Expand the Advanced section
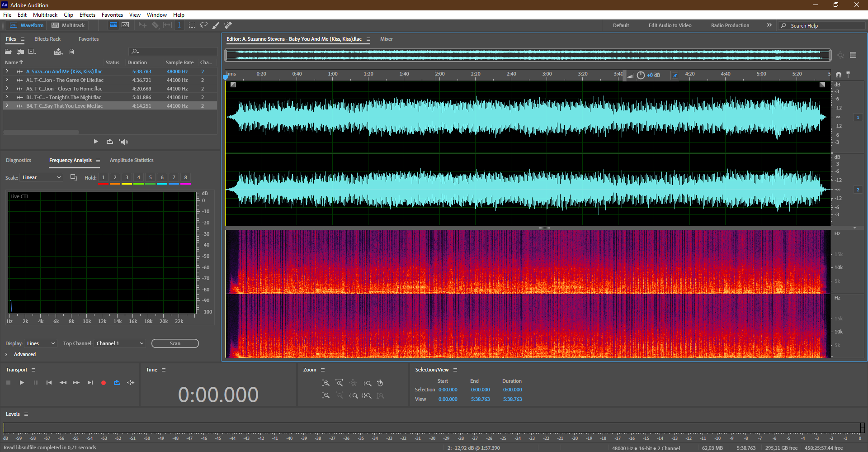Screen dimensions: 868x452 6,354
